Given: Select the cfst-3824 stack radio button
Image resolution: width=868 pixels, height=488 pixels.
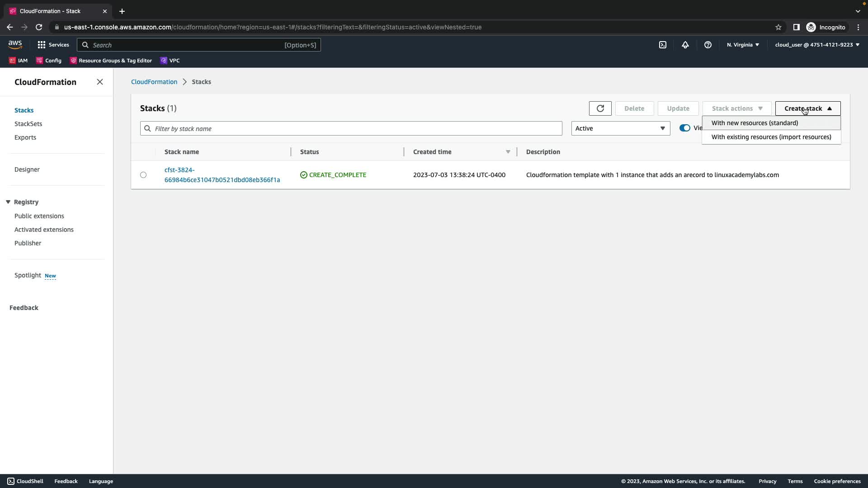Looking at the screenshot, I should 143,175.
